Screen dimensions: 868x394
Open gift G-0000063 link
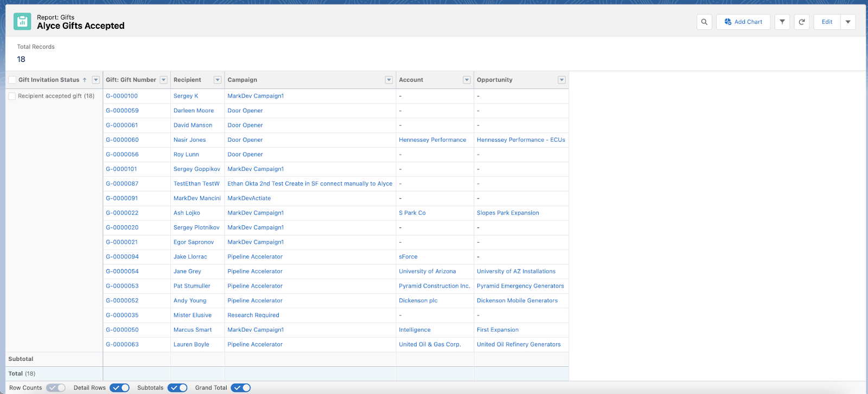click(122, 345)
